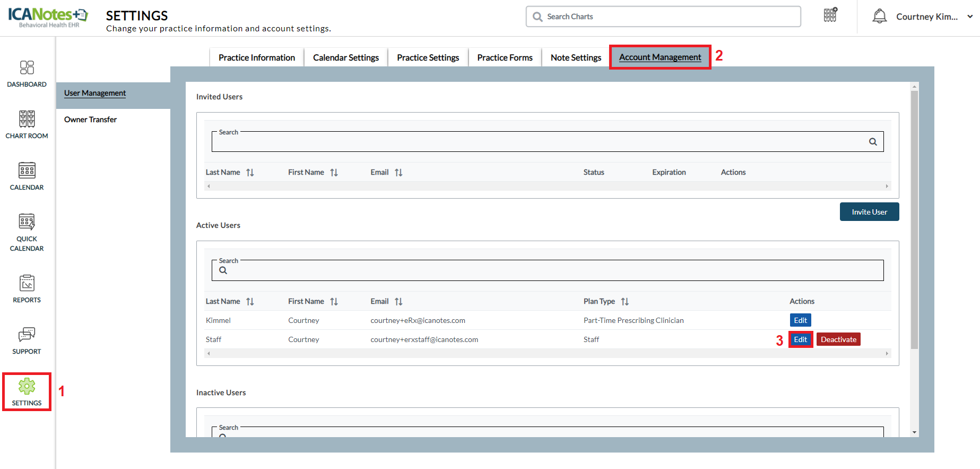This screenshot has height=469, width=980.
Task: Click the notification bell icon
Action: 879,16
